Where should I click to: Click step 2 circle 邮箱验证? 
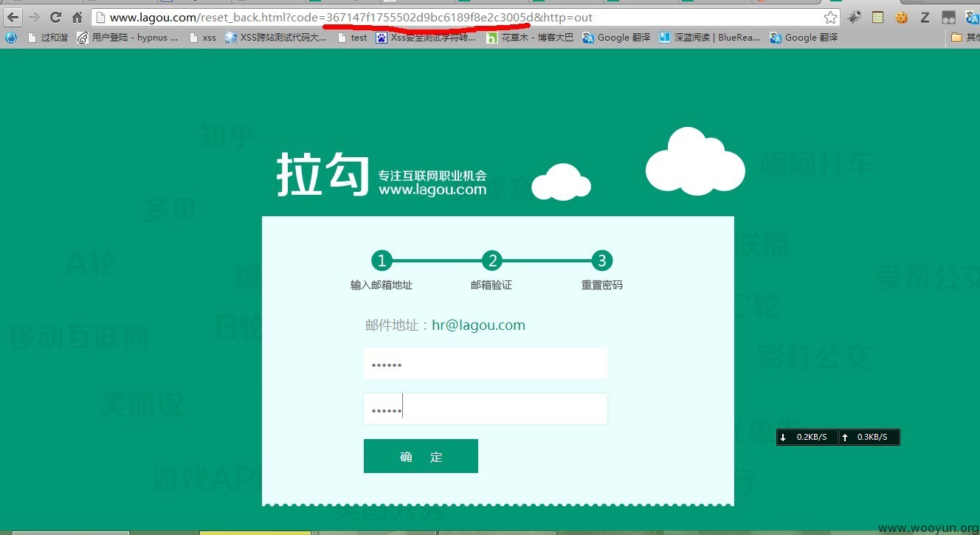point(491,260)
